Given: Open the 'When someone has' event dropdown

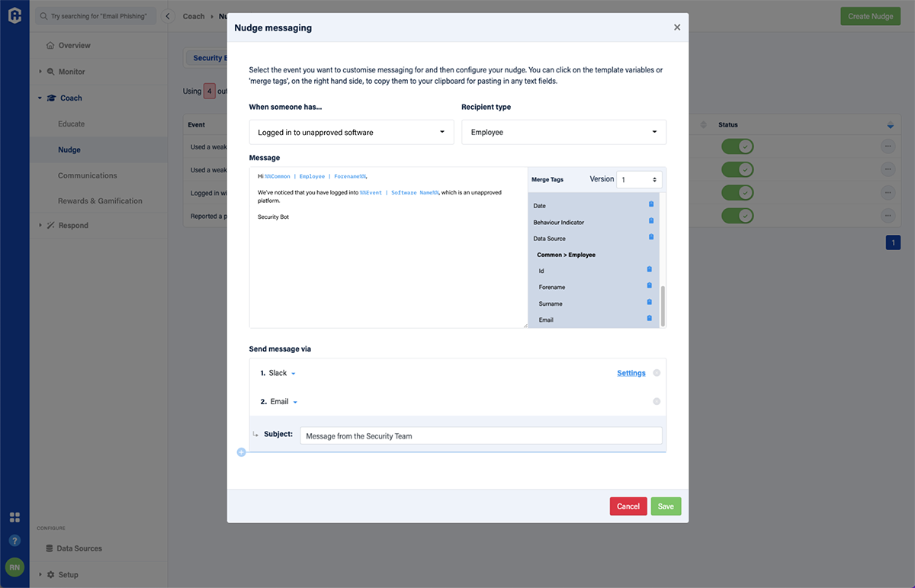Looking at the screenshot, I should (351, 131).
